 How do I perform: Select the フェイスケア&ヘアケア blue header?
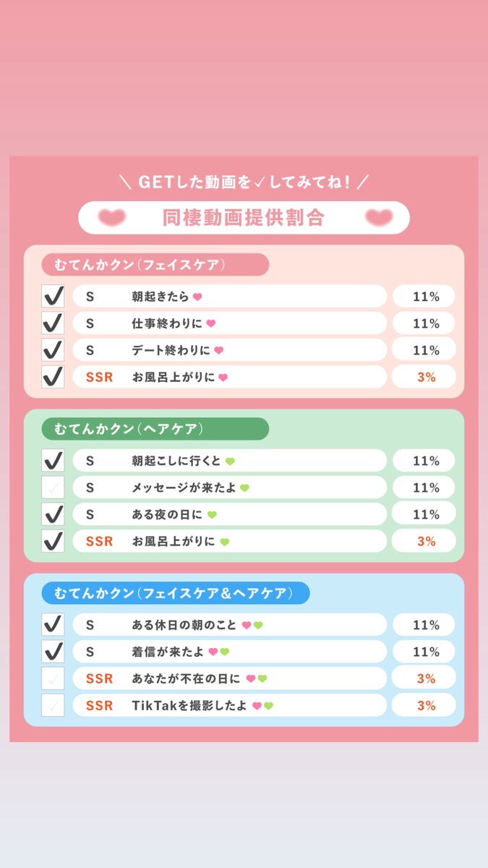(176, 593)
